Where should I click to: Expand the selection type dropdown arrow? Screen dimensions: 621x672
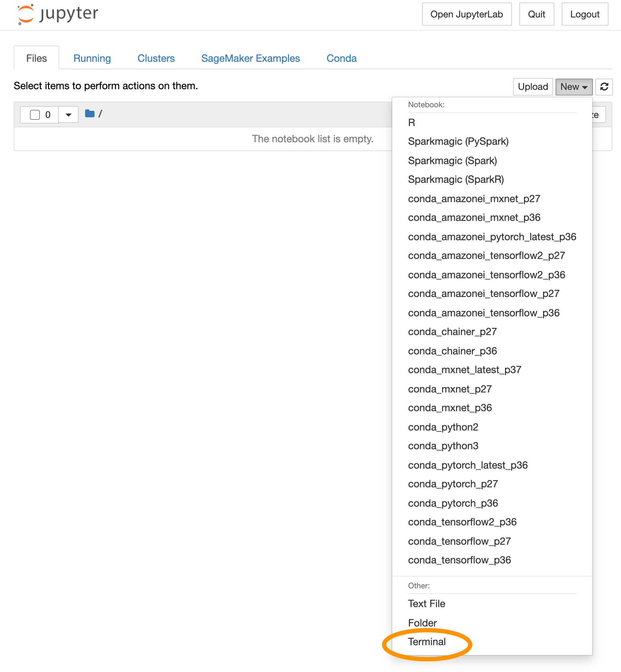(69, 115)
